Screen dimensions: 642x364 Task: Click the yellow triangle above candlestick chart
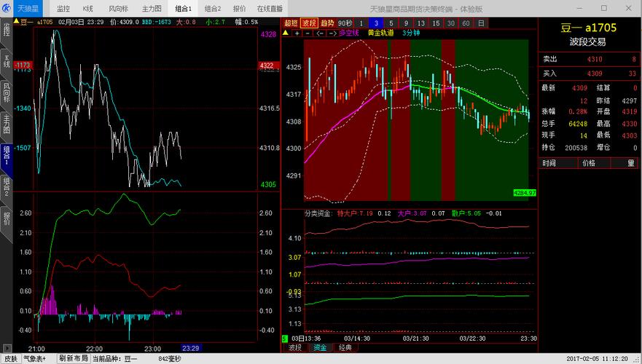coord(286,33)
